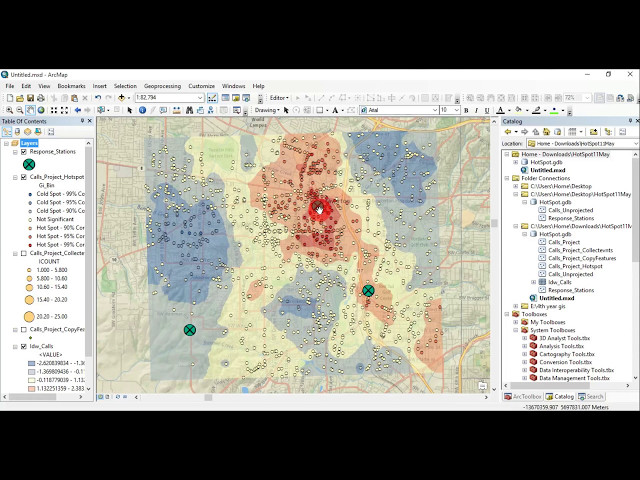This screenshot has width=640, height=480.
Task: Select the Zoom Out tool
Action: click(x=20, y=110)
